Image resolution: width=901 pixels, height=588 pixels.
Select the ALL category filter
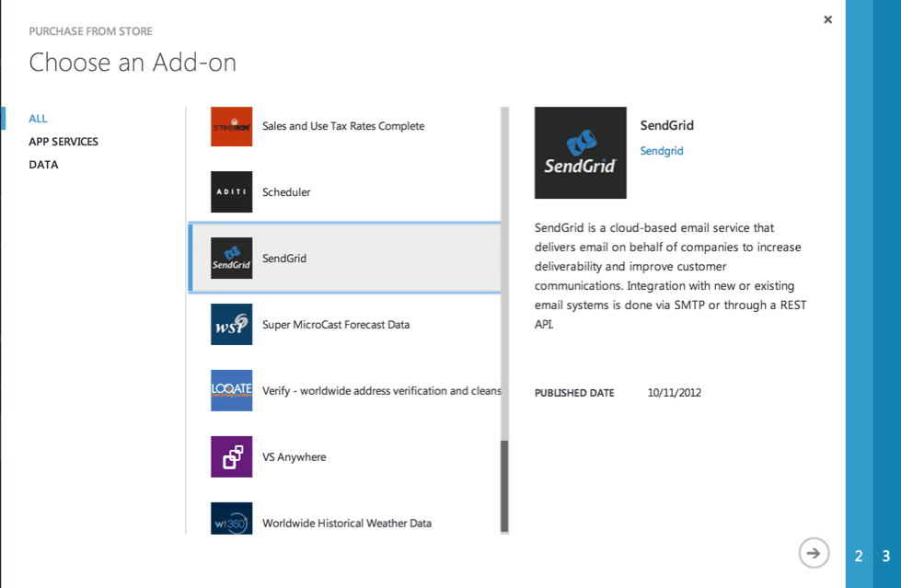(38, 118)
